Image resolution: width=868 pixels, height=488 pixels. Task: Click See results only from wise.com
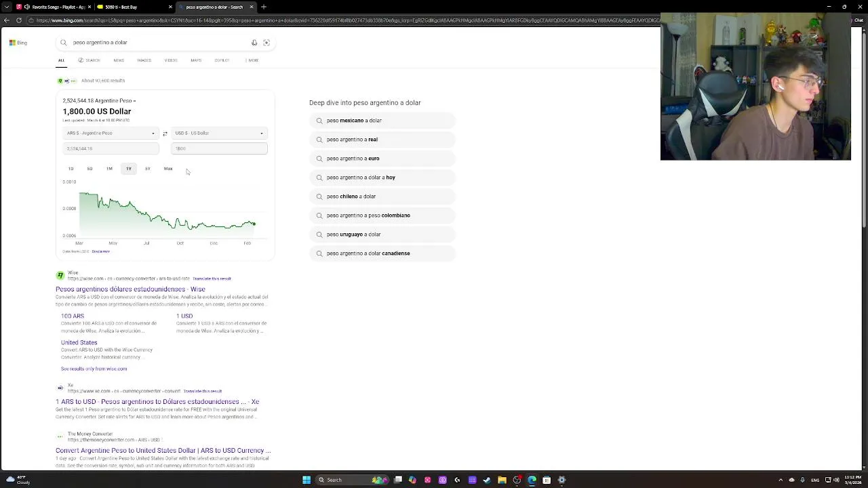pos(94,369)
